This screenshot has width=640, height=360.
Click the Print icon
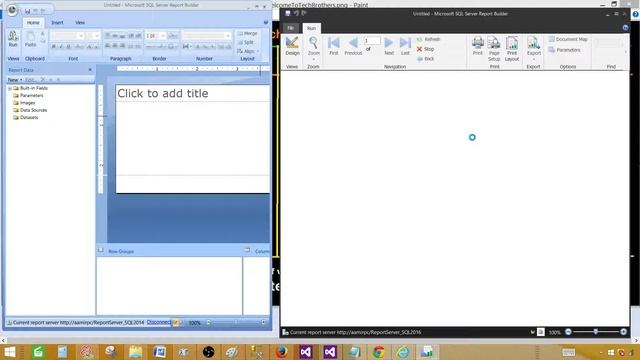pos(478,46)
